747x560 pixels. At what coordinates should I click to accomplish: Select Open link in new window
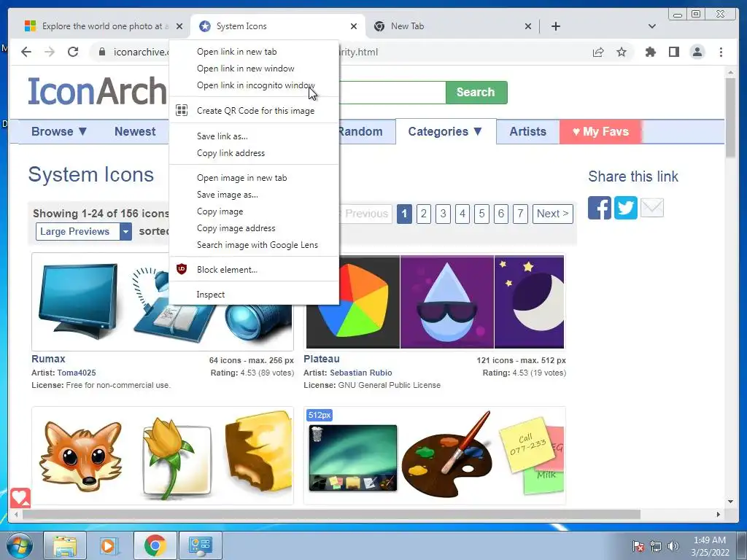(255, 68)
